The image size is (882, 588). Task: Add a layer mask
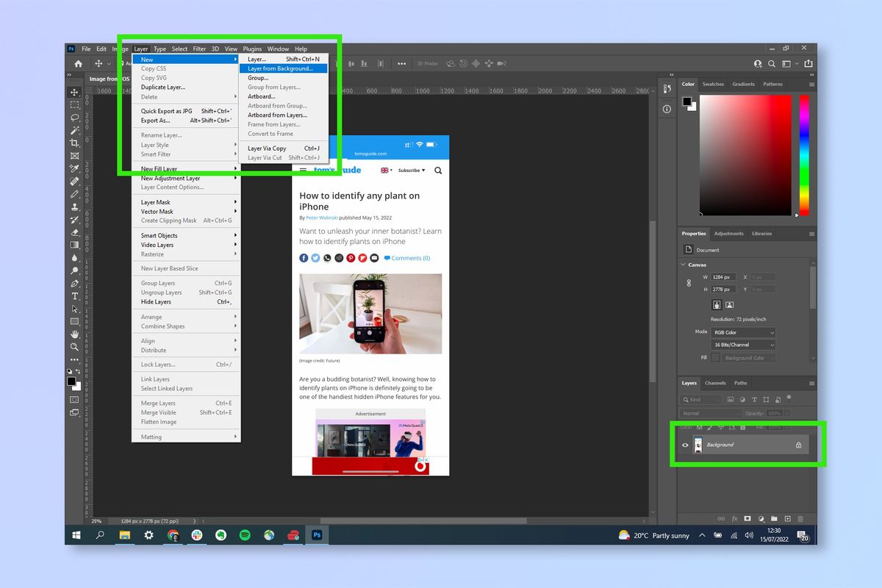[747, 518]
